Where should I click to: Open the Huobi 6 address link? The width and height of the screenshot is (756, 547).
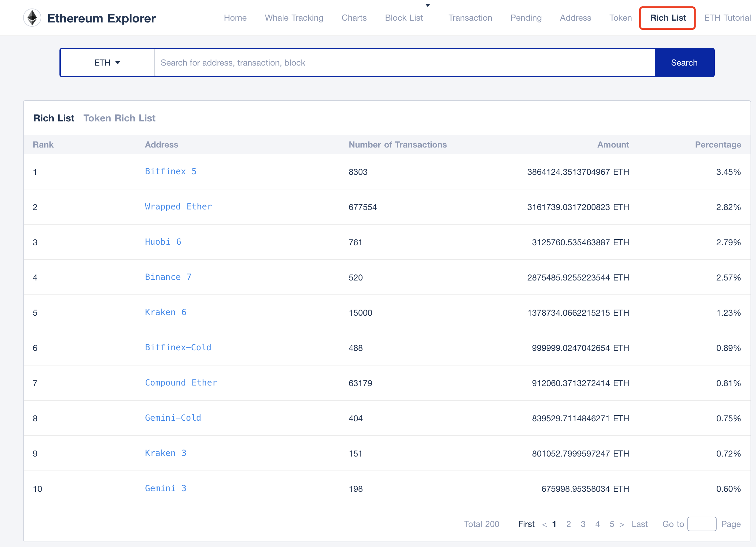163,242
